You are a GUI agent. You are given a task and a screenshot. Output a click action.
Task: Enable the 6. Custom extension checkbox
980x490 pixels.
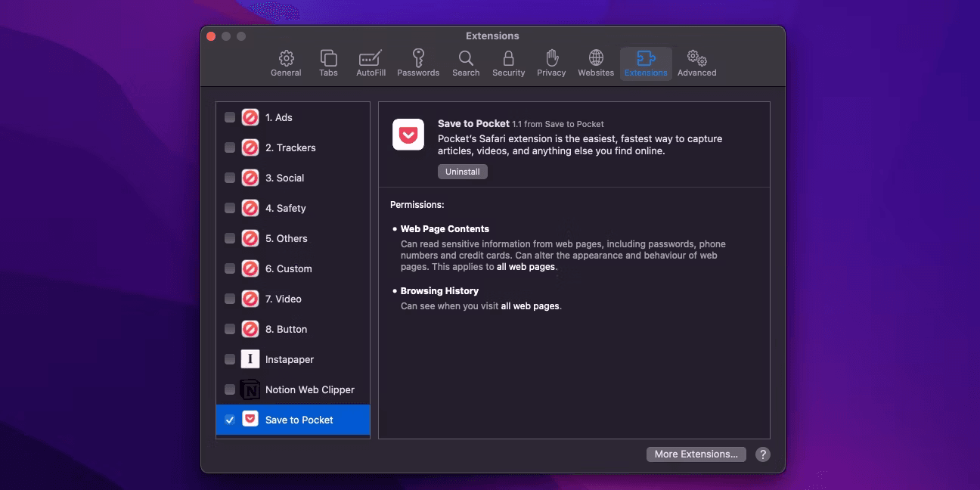click(230, 268)
